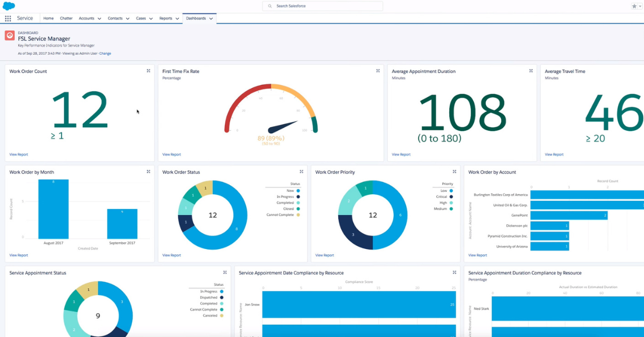644x337 pixels.
Task: Click the Change viewing user link
Action: click(105, 54)
